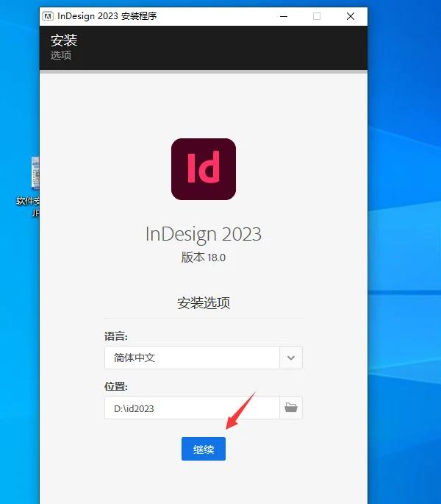The width and height of the screenshot is (441, 504).
Task: Expand the language list chevron arrow
Action: [291, 358]
